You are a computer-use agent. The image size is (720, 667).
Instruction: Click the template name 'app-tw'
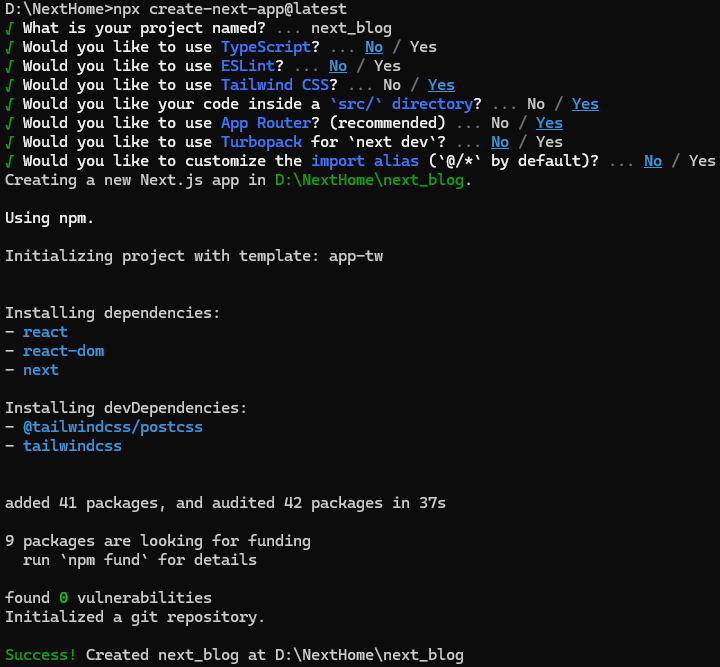click(x=356, y=256)
